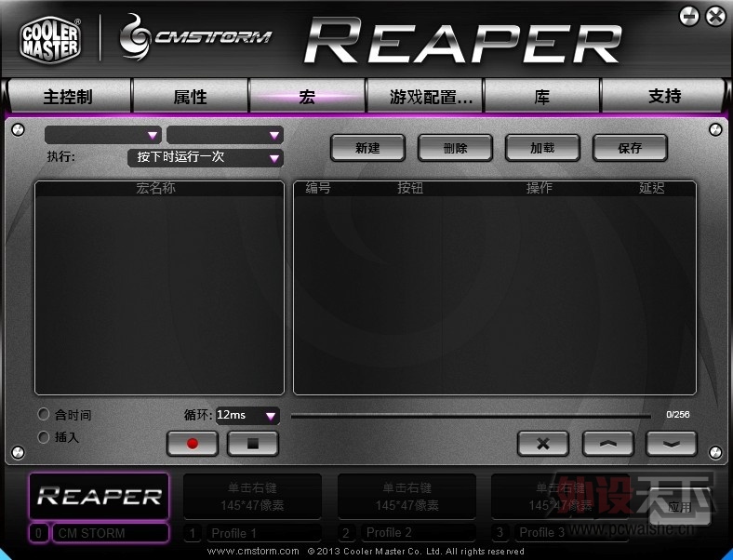Open the www.cmstorm.com link

[253, 551]
